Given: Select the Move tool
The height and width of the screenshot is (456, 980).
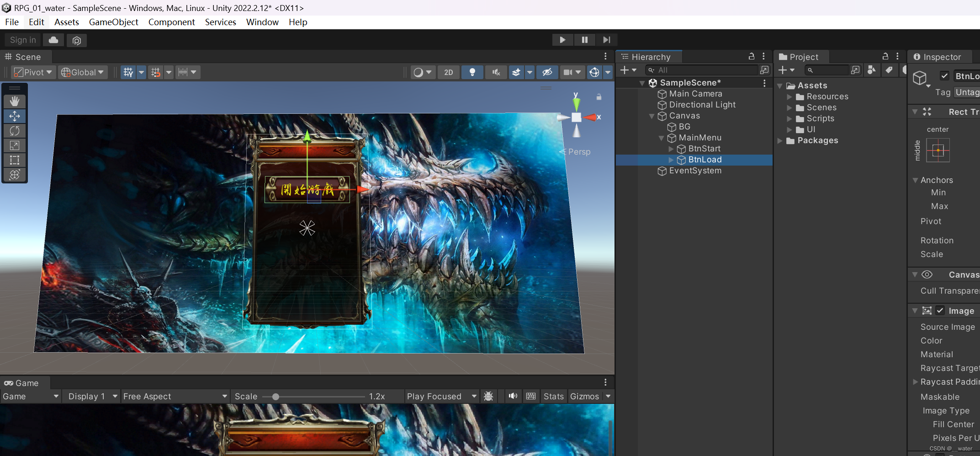Looking at the screenshot, I should click(15, 116).
